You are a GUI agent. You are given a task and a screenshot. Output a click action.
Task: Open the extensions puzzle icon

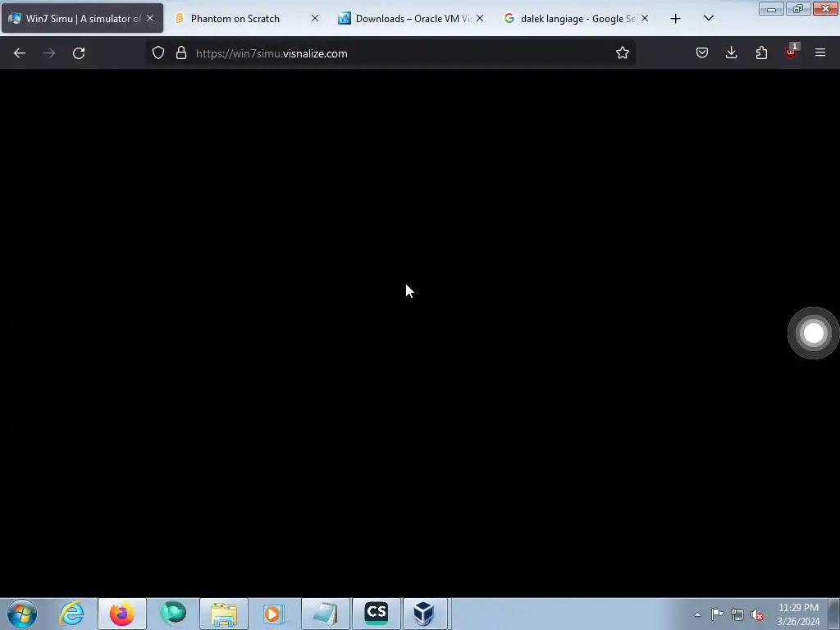761,53
